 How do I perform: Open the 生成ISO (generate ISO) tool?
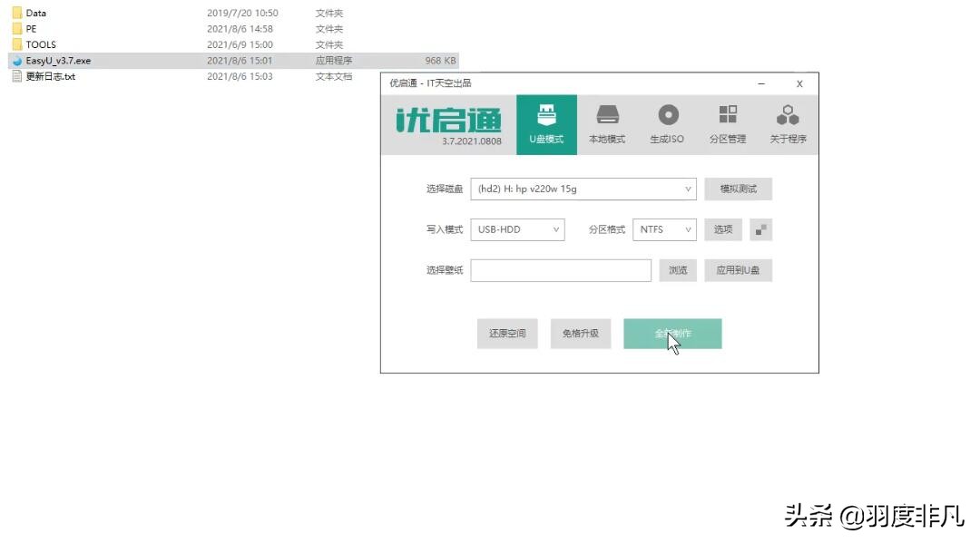(668, 124)
